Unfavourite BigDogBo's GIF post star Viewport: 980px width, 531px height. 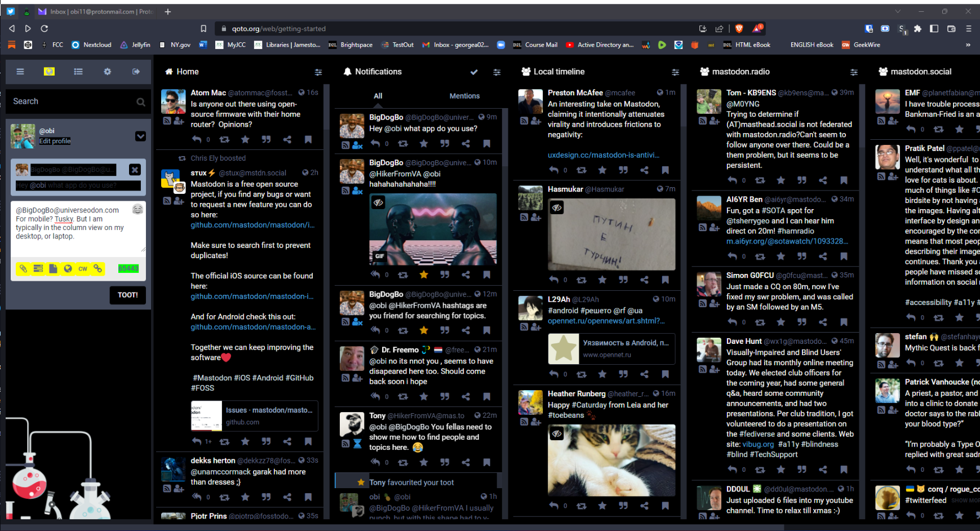click(x=424, y=275)
